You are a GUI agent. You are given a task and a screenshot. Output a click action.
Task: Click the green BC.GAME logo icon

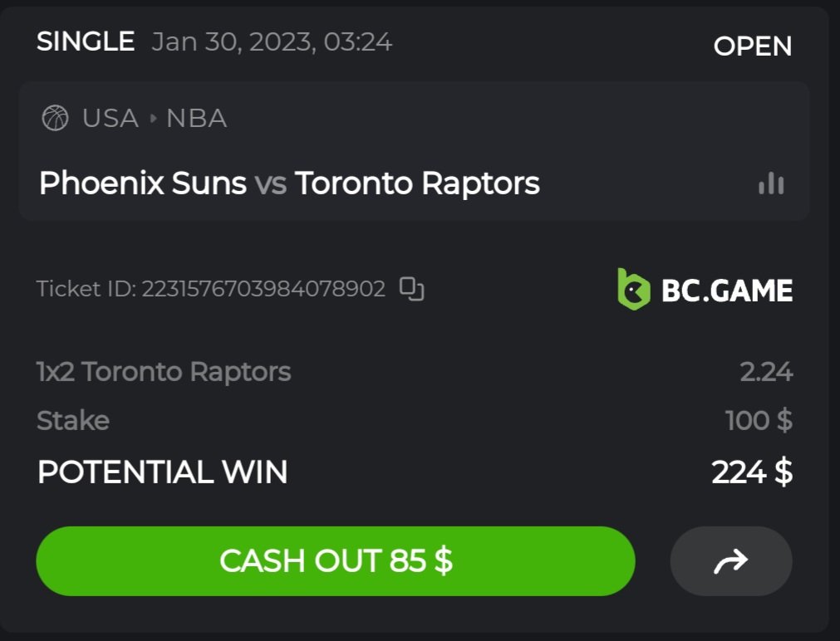pyautogui.click(x=633, y=289)
